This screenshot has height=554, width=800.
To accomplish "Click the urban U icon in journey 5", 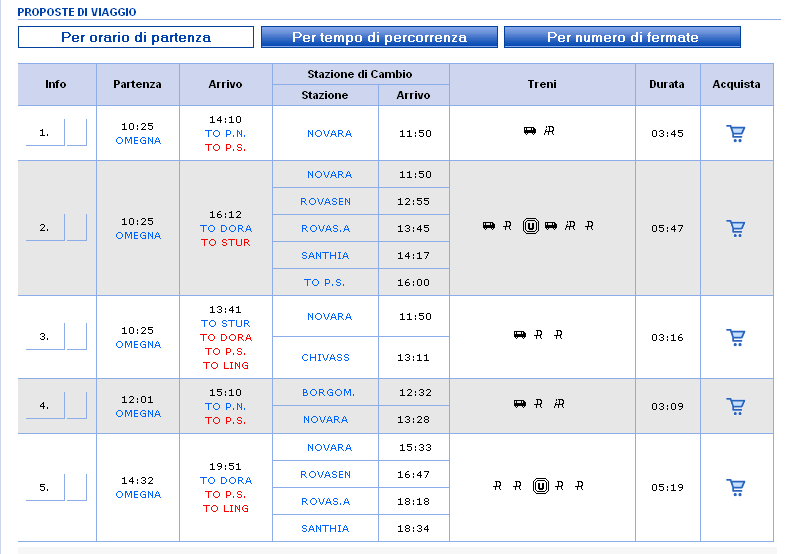I will [x=541, y=486].
